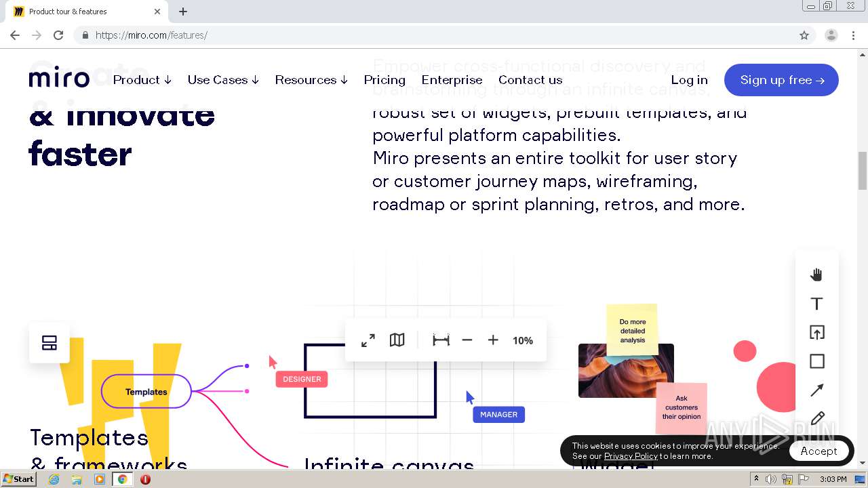868x488 pixels.
Task: Open Chrome's three-dot menu
Action: (853, 35)
